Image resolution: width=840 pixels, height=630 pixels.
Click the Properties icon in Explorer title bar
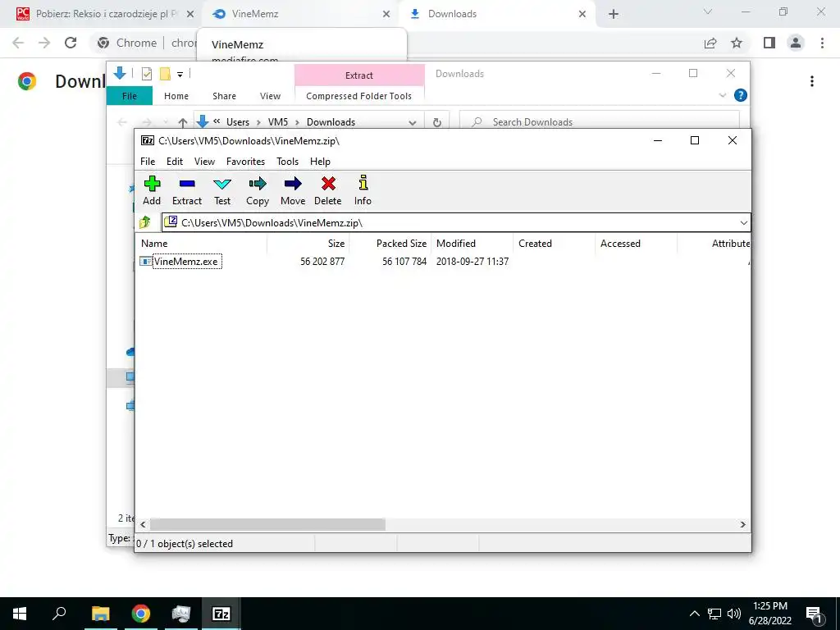coord(146,74)
